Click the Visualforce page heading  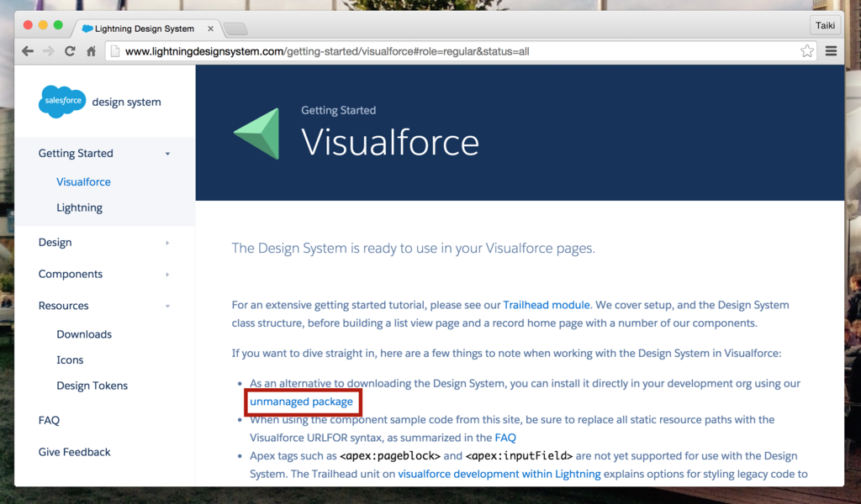pyautogui.click(x=390, y=143)
